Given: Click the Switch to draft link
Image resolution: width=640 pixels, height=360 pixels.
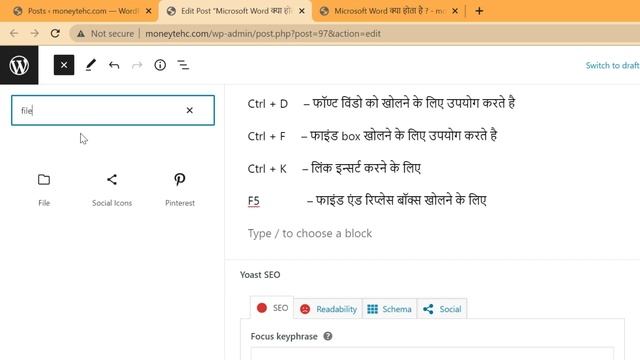Looking at the screenshot, I should pyautogui.click(x=612, y=65).
